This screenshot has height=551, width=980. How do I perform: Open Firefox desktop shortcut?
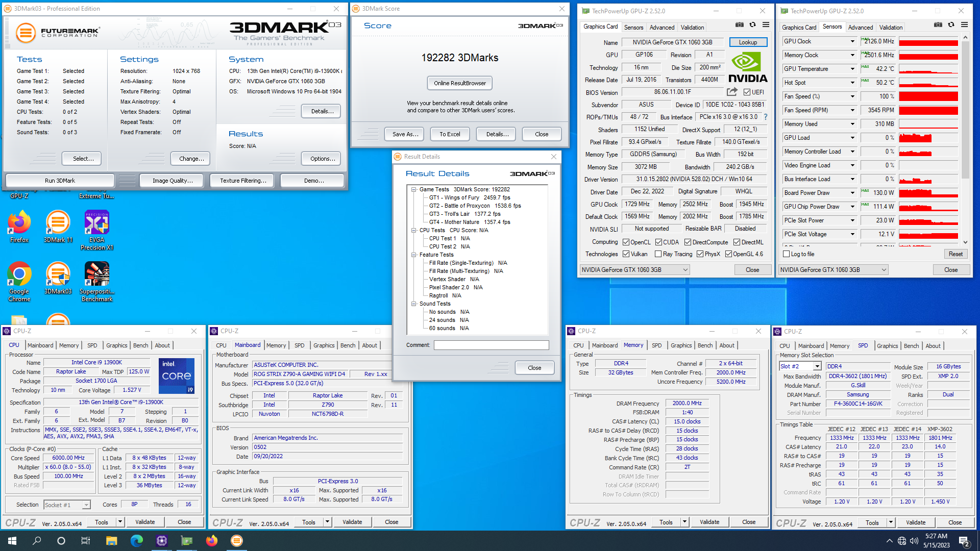click(x=19, y=227)
